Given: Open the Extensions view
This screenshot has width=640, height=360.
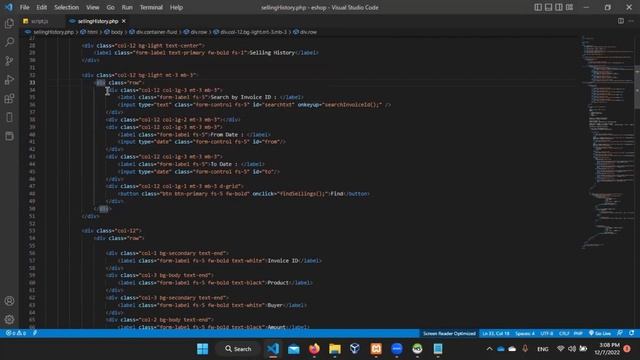Looking at the screenshot, I should pos(9,98).
